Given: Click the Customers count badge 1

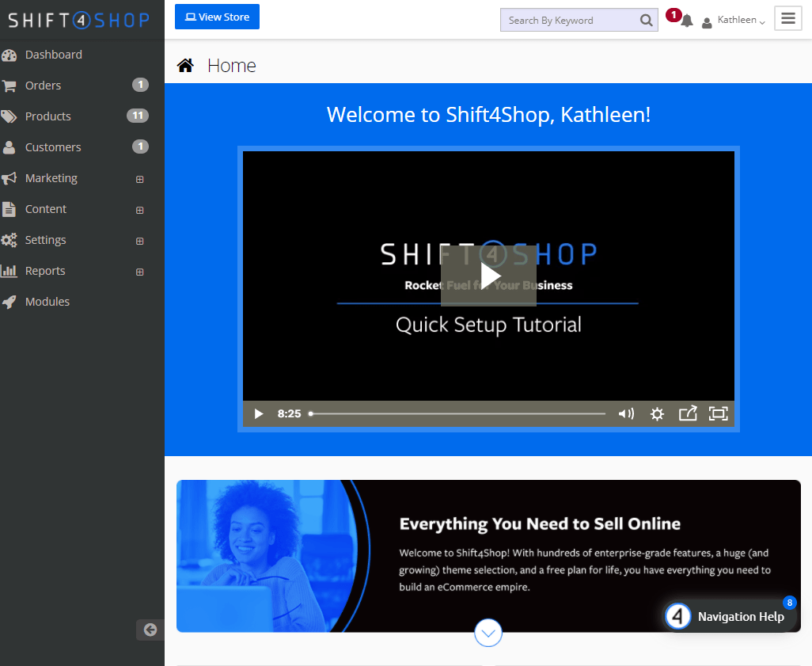Looking at the screenshot, I should tap(140, 147).
